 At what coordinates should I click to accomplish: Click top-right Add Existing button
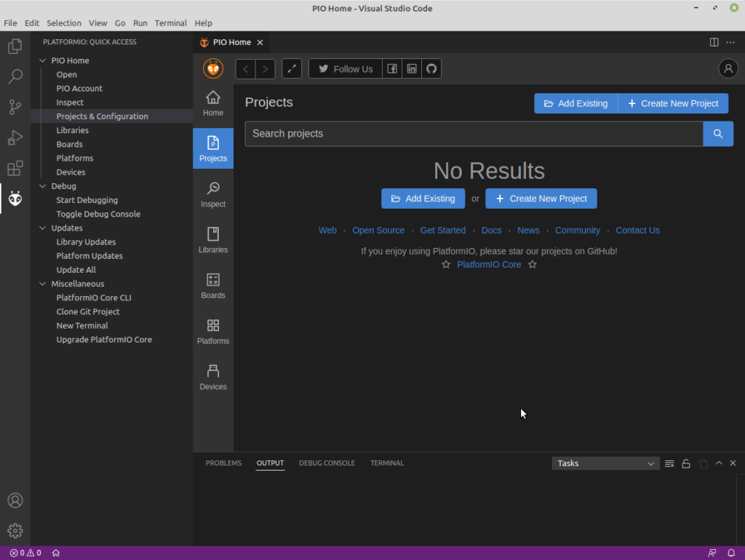coord(576,103)
